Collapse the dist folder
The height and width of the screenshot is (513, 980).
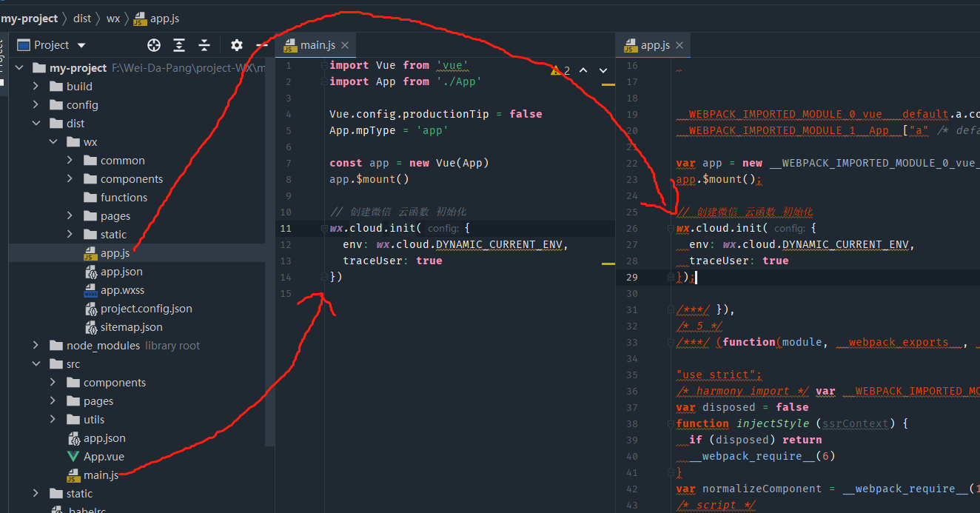pos(36,124)
